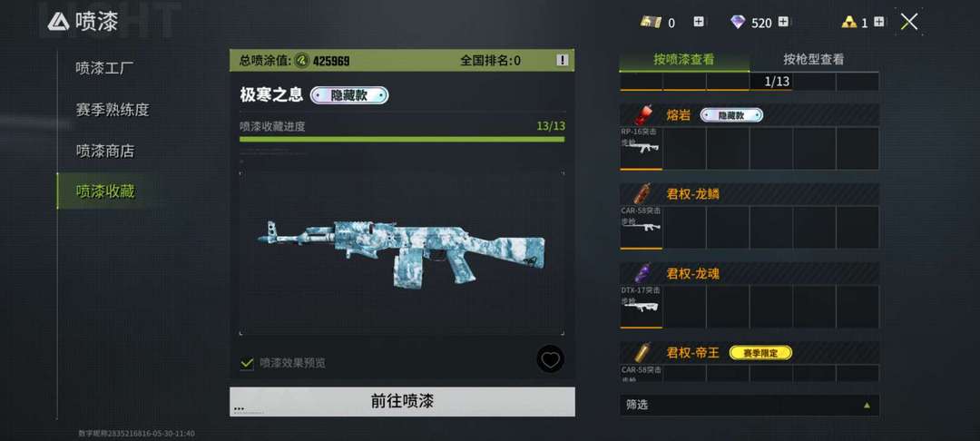980x441 pixels.
Task: Tap the plus icon next to gold tickets
Action: (699, 22)
